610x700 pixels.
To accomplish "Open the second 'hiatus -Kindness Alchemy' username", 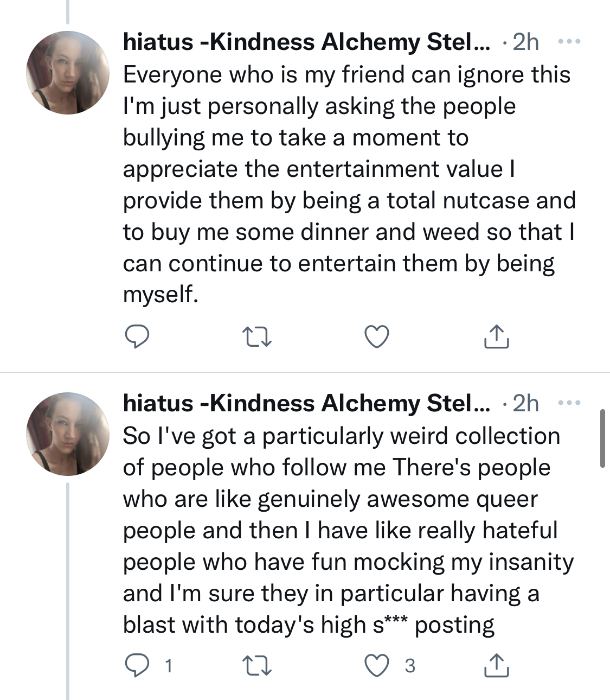I will pyautogui.click(x=306, y=404).
